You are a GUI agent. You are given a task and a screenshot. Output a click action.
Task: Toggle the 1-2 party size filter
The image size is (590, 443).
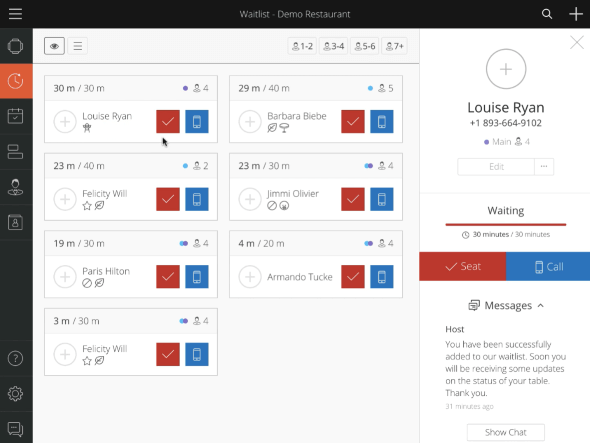tap(302, 46)
